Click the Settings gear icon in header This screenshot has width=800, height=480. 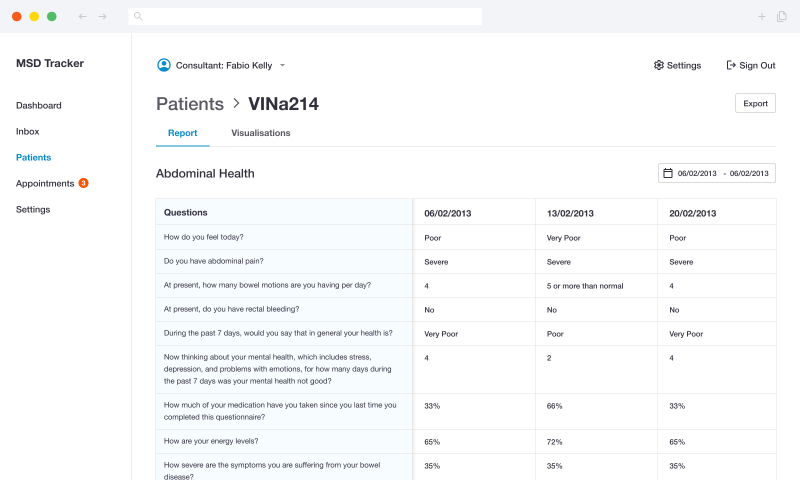click(659, 65)
